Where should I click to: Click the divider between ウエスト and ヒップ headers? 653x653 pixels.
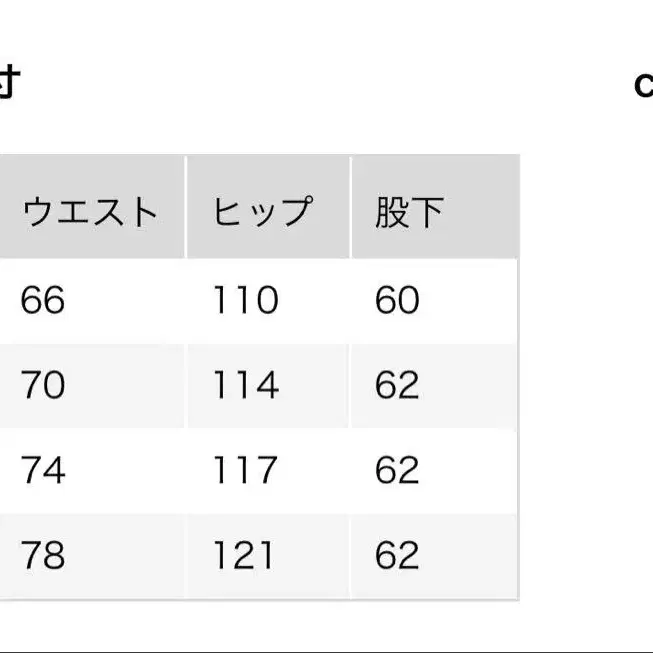pos(186,208)
